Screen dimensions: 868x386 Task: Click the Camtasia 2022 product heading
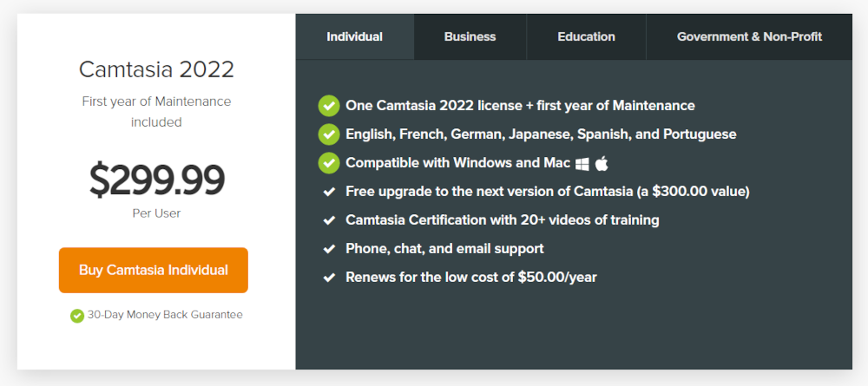(x=156, y=69)
